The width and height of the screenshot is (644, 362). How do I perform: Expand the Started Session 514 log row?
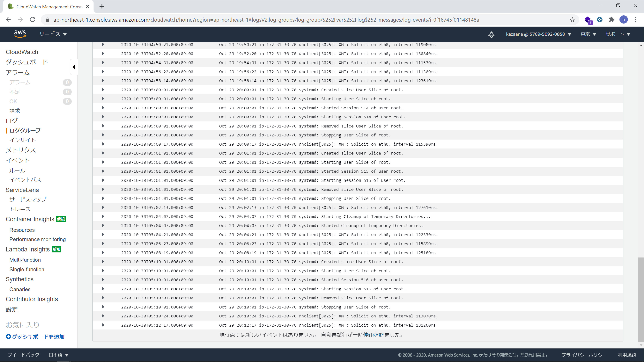103,108
